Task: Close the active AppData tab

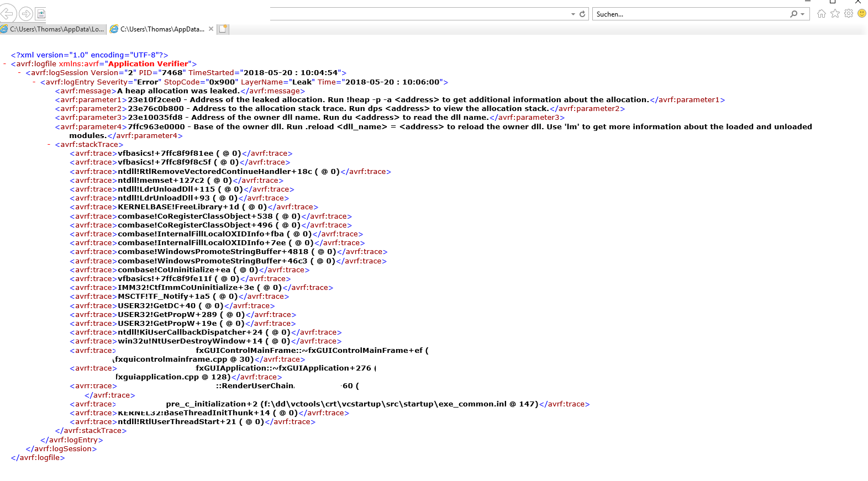Action: click(x=211, y=29)
